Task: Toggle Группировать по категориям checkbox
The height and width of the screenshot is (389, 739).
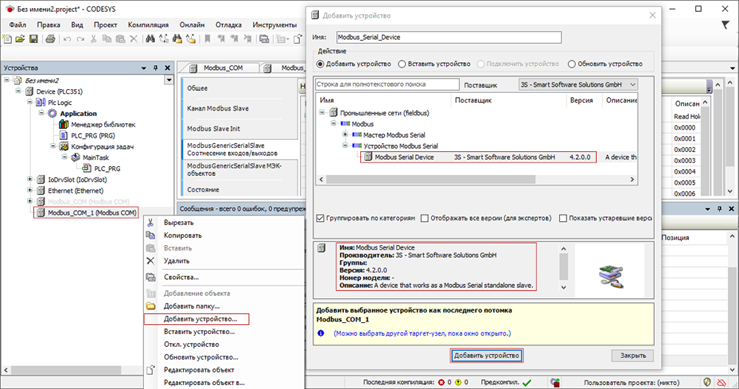Action: coord(320,218)
